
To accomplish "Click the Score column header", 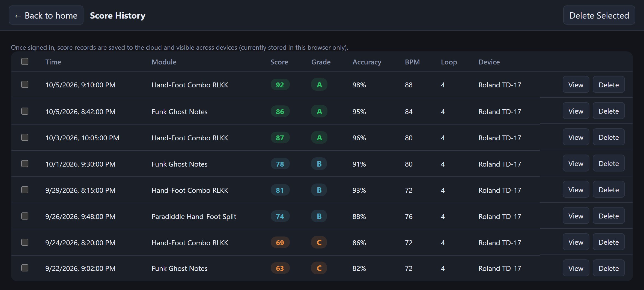I will 279,62.
